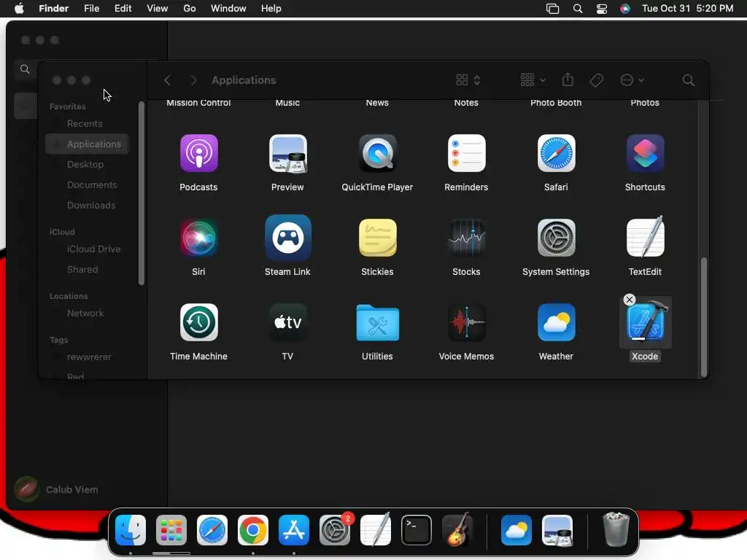
Task: Select Network in sidebar
Action: 87,313
